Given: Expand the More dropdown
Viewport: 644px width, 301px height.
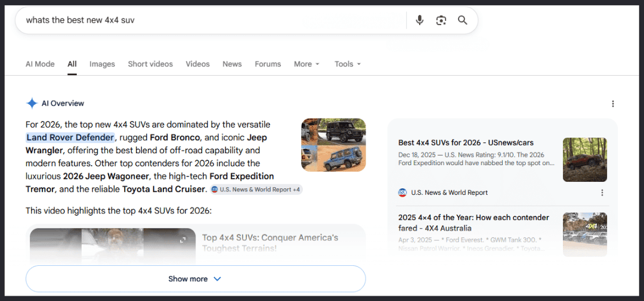Looking at the screenshot, I should pos(306,64).
